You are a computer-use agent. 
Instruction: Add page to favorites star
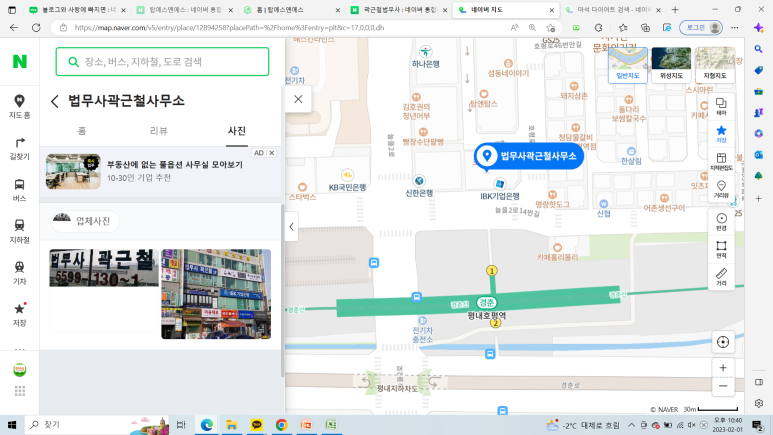click(x=550, y=28)
